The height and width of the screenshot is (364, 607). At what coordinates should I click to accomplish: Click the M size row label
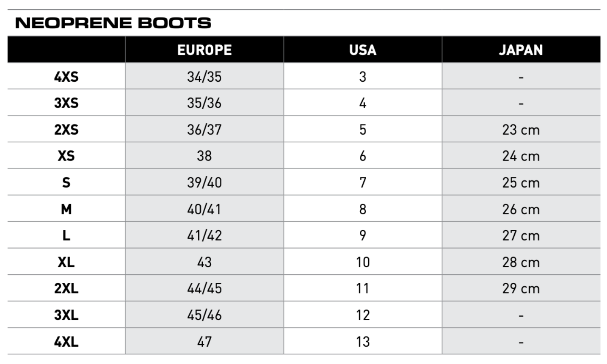pos(66,209)
